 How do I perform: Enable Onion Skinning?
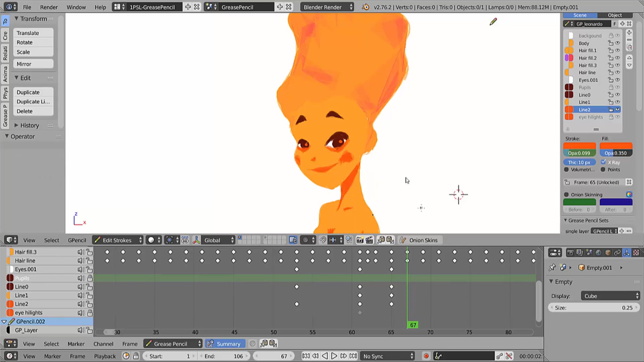(x=566, y=194)
